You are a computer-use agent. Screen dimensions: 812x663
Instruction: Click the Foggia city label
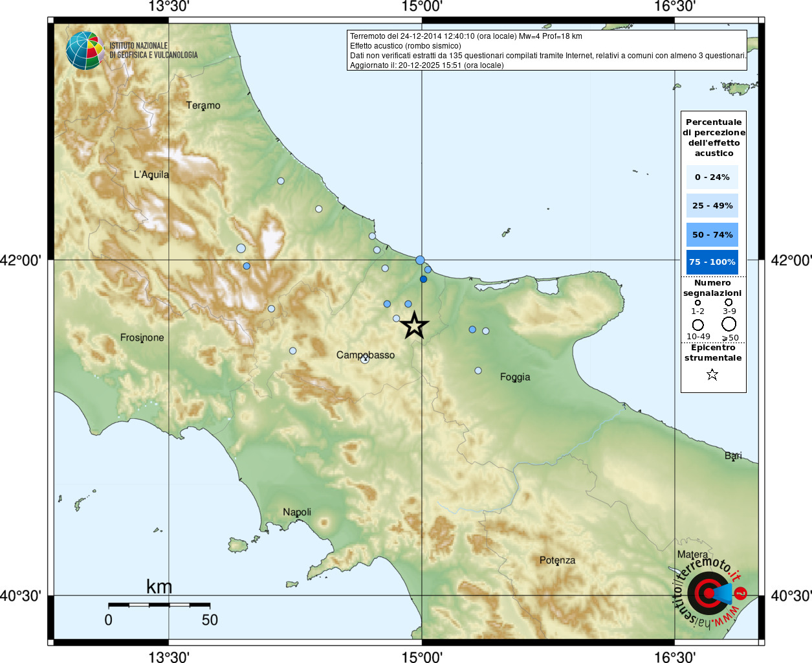coord(515,377)
